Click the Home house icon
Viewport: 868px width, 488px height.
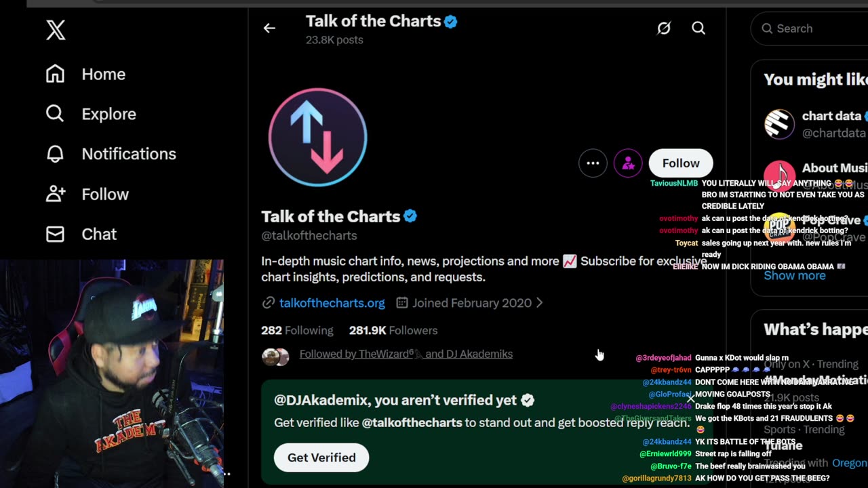pyautogui.click(x=56, y=74)
